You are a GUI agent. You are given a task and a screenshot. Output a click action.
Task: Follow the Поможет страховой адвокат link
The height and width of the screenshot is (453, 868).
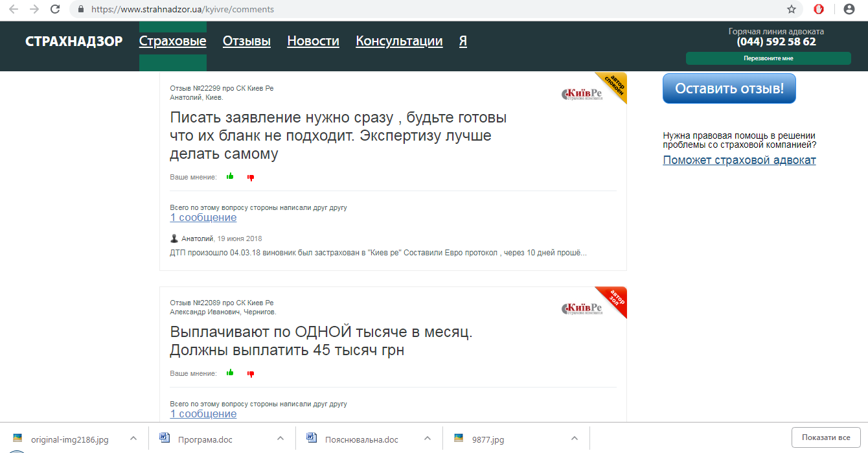pyautogui.click(x=739, y=160)
